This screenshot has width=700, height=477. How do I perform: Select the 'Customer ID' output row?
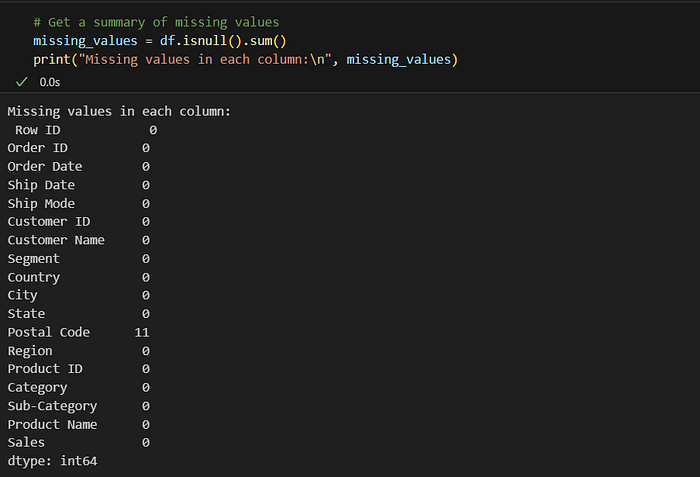pyautogui.click(x=79, y=222)
